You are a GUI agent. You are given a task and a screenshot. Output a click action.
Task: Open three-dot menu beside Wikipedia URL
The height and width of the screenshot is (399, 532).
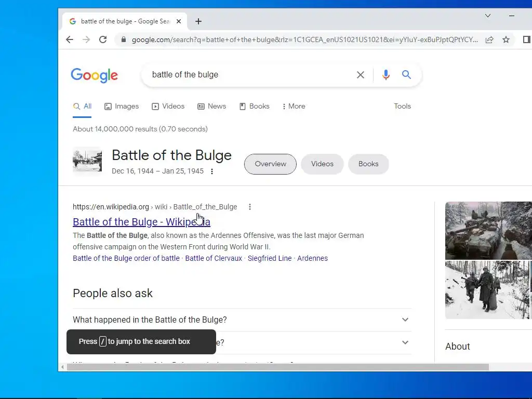point(250,207)
